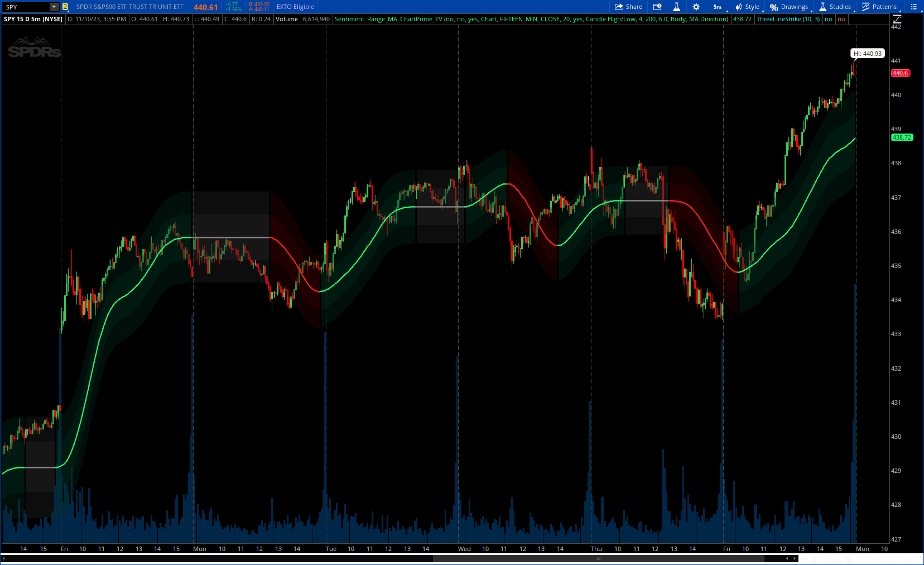
Task: Click the faint percent icon in bottom bar
Action: click(x=848, y=559)
